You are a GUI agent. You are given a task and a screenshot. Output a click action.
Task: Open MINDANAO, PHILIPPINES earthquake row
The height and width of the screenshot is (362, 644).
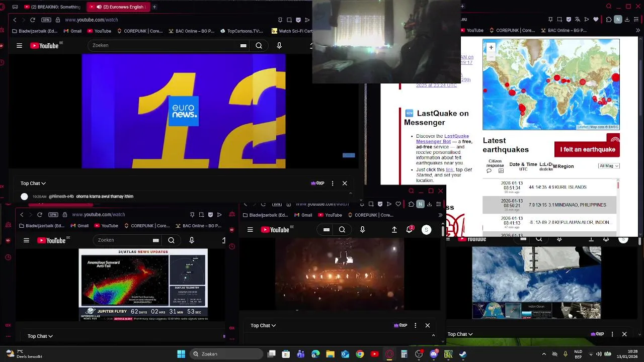(x=549, y=205)
